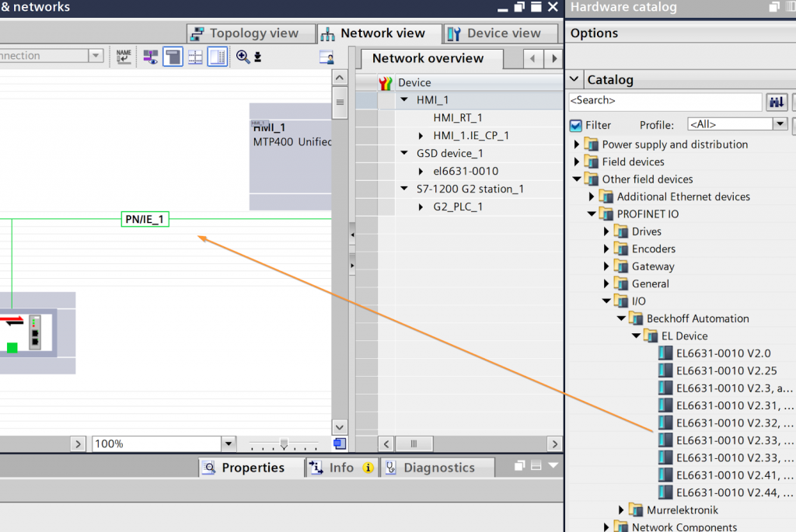796x532 pixels.
Task: Switch to the Topology view tab
Action: [x=244, y=33]
